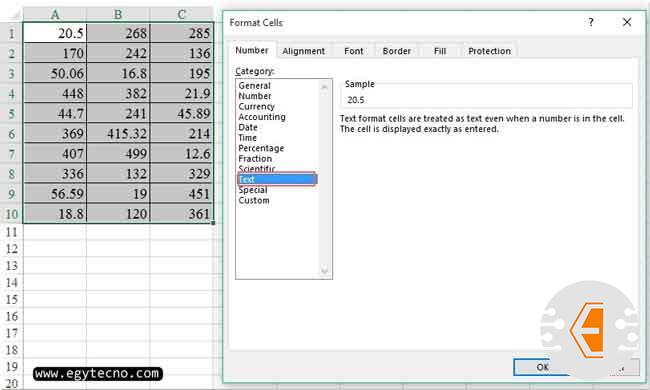650x390 pixels.
Task: Open the Protection tab
Action: coord(489,51)
